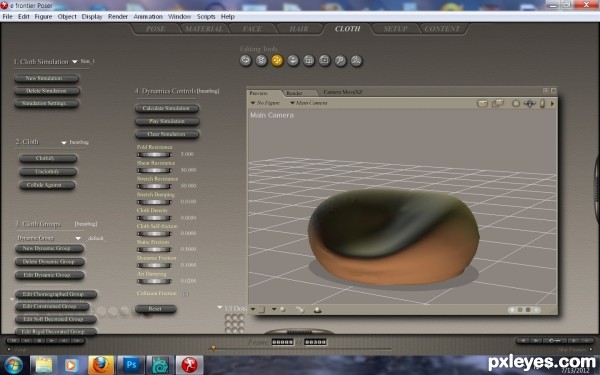Click the Edit Dynamic Group button
Image resolution: width=600 pixels, height=375 pixels.
(x=49, y=275)
